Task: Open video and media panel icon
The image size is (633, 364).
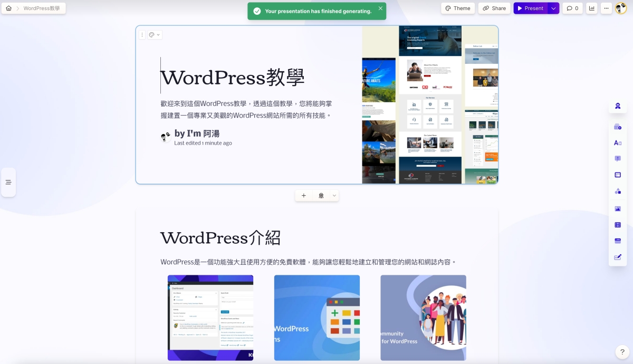Action: (x=618, y=225)
